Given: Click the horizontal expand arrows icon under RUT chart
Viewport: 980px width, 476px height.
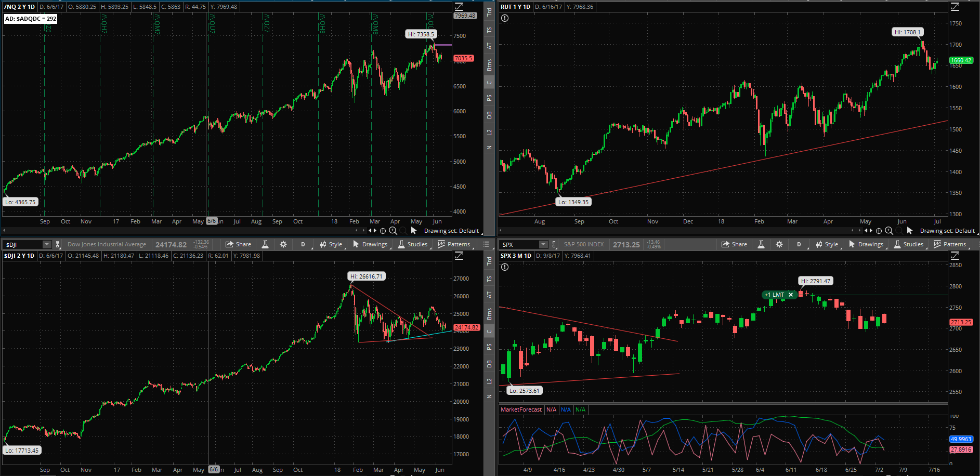Looking at the screenshot, I should (x=868, y=231).
